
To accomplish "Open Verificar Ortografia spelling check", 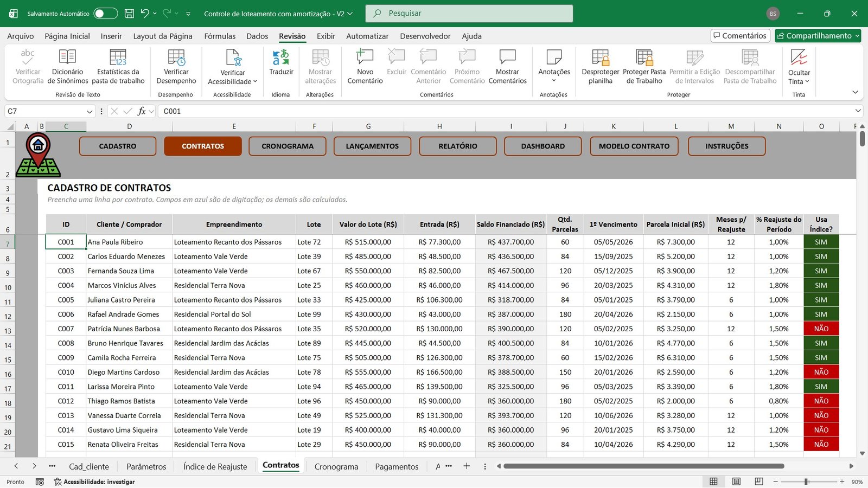I will 28,67.
